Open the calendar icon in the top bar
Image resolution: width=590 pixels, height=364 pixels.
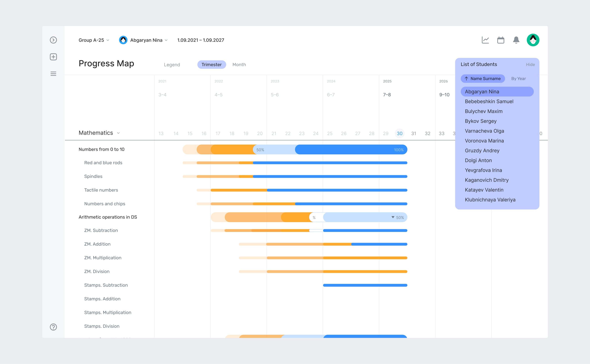coord(501,40)
